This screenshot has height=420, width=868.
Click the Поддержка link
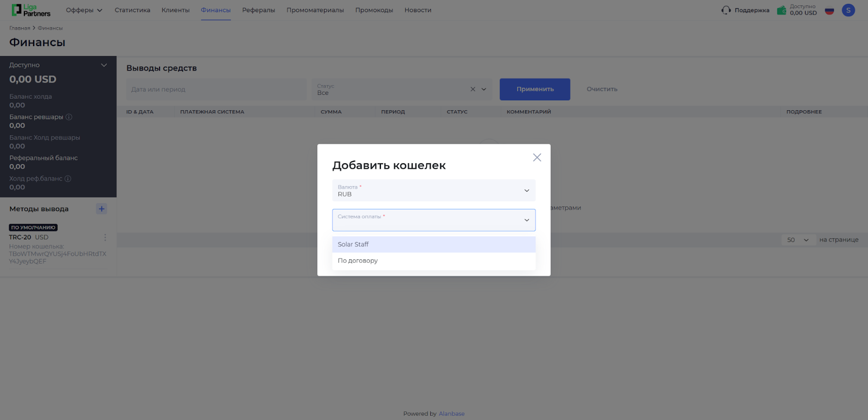pyautogui.click(x=752, y=10)
